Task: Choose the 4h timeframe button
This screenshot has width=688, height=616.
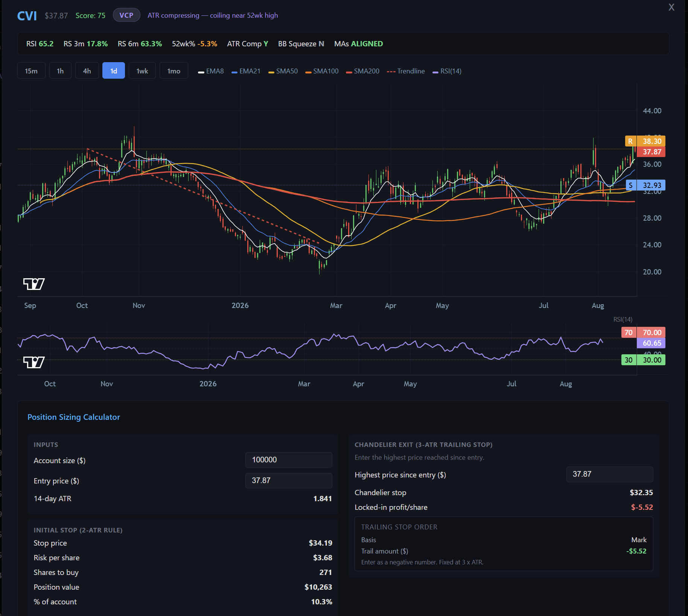Action: pos(87,71)
